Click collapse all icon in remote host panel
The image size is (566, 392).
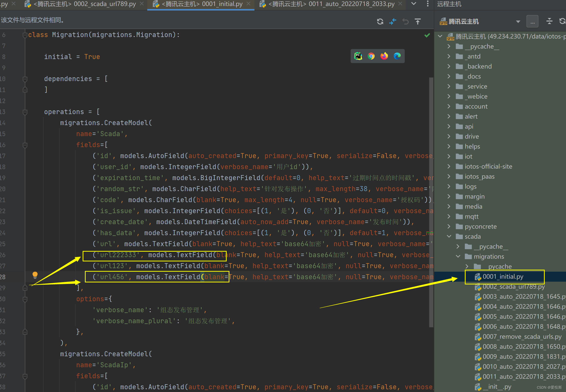[549, 21]
